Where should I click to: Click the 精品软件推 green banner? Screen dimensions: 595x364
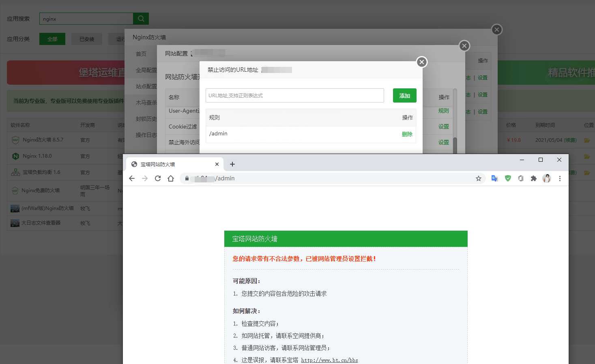click(546, 73)
